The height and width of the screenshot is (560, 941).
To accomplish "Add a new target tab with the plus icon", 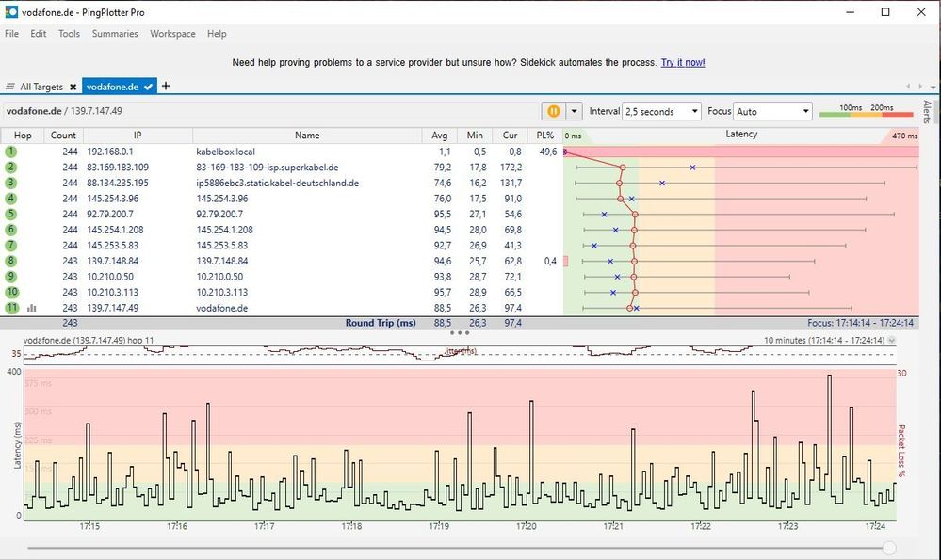I will point(167,87).
